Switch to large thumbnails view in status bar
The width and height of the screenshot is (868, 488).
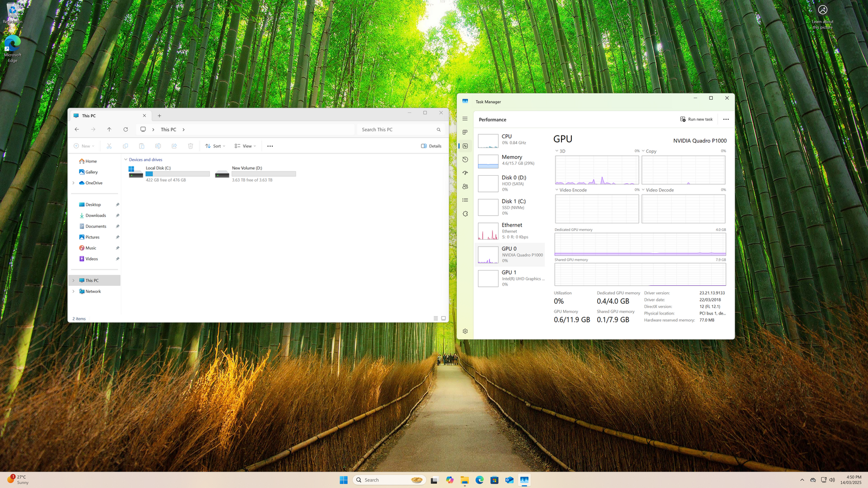pyautogui.click(x=443, y=318)
